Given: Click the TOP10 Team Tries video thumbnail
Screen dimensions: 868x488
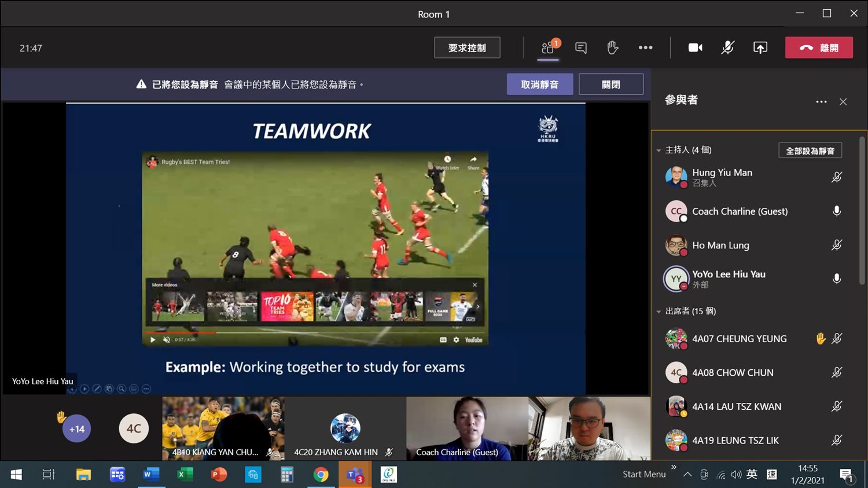Looking at the screenshot, I should [287, 306].
